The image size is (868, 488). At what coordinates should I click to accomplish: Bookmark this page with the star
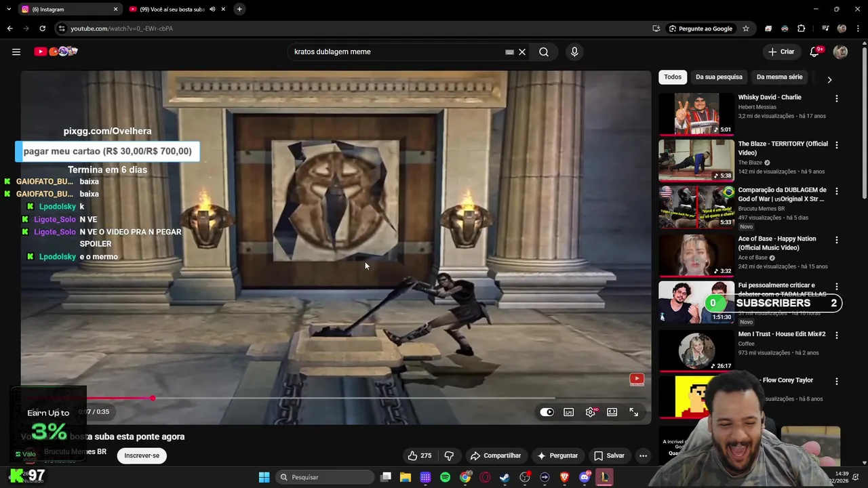tap(746, 28)
